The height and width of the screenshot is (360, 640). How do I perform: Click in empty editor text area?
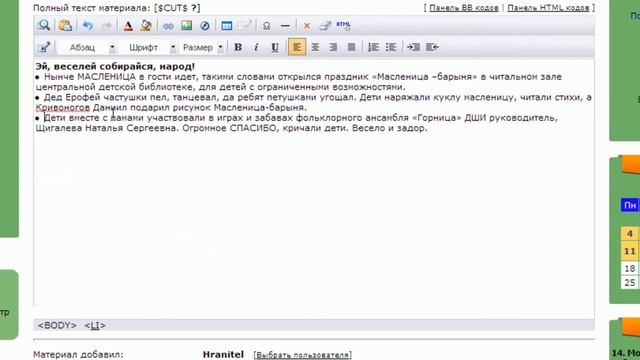click(313, 220)
